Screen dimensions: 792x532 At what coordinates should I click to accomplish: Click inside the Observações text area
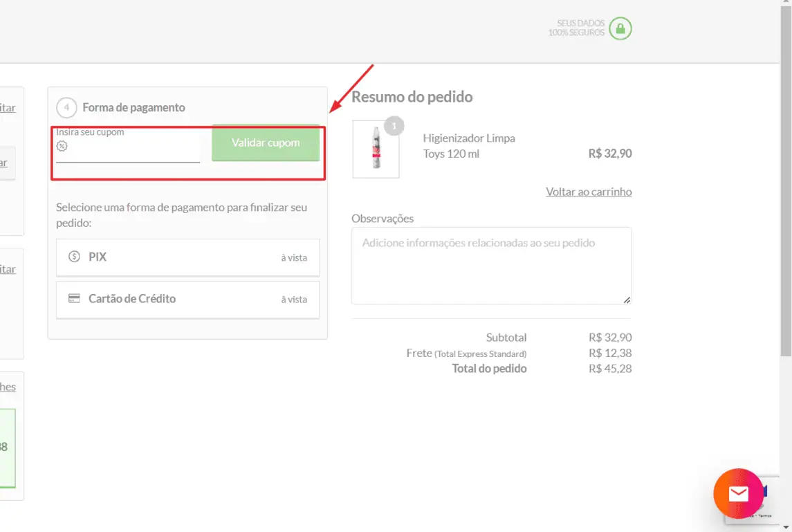pyautogui.click(x=492, y=266)
